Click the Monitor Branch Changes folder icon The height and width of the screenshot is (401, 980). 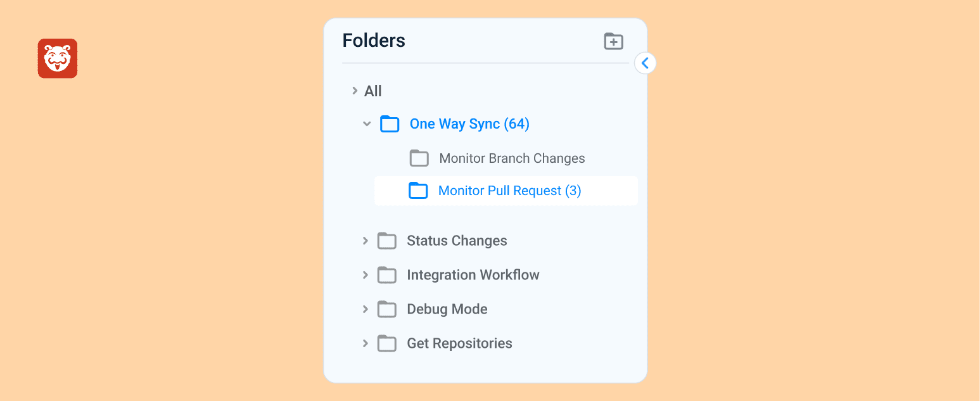[419, 158]
